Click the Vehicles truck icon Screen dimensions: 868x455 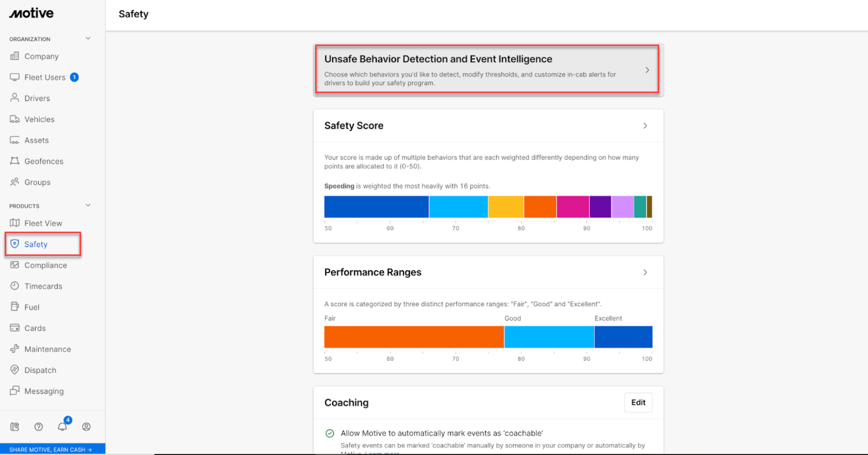point(14,119)
